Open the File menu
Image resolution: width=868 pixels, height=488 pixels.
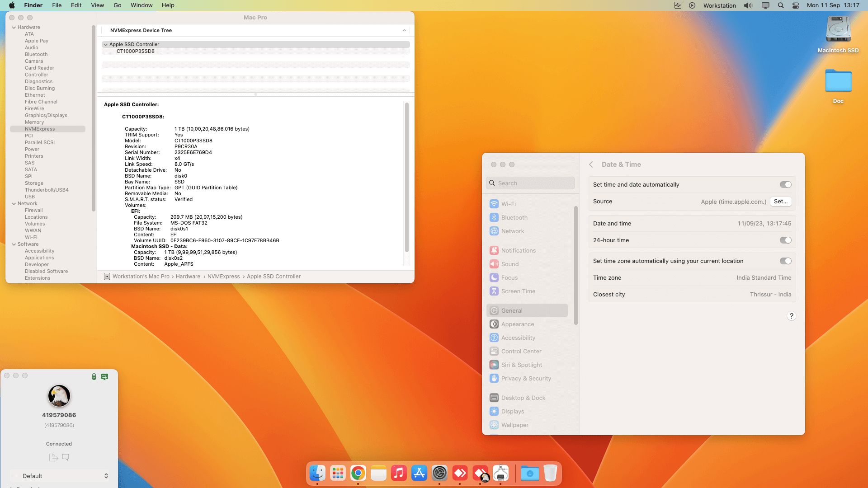[x=57, y=5]
